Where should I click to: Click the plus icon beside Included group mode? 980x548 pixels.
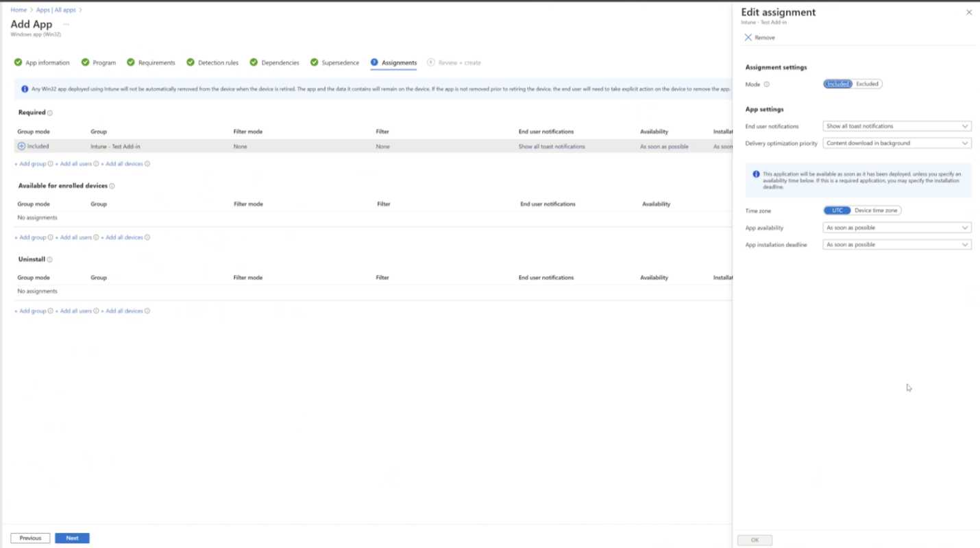pos(21,146)
